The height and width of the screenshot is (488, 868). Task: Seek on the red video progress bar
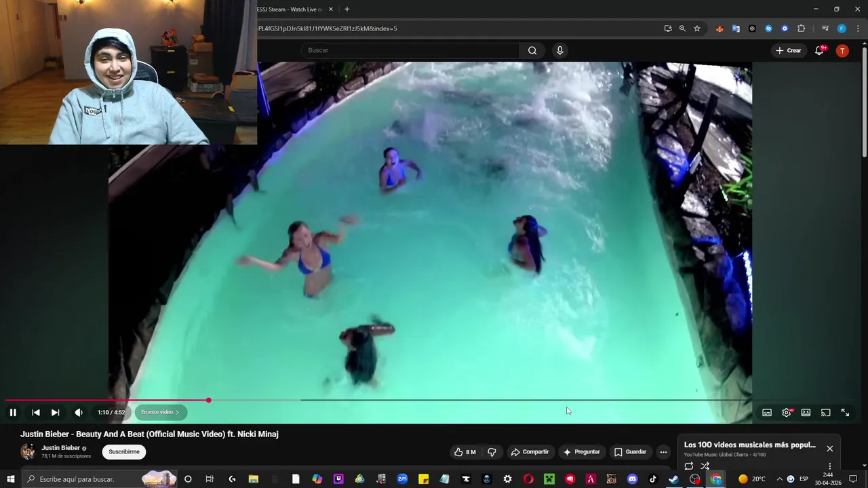pyautogui.click(x=106, y=400)
